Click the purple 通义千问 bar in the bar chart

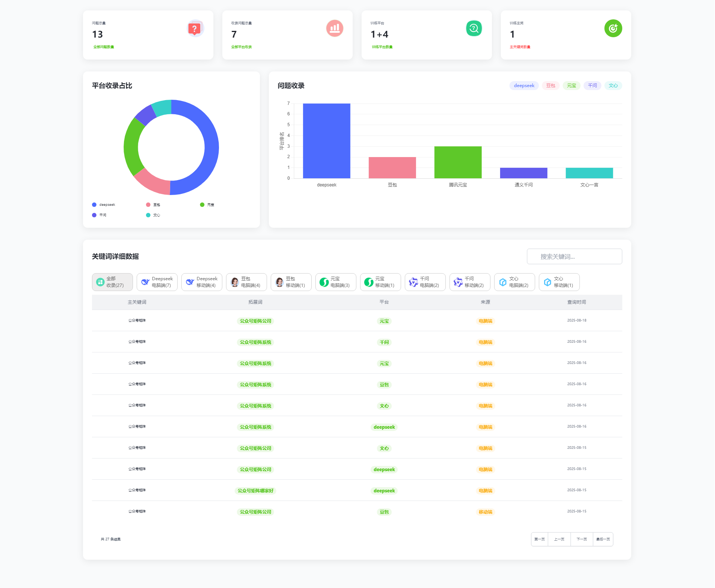[x=524, y=173]
